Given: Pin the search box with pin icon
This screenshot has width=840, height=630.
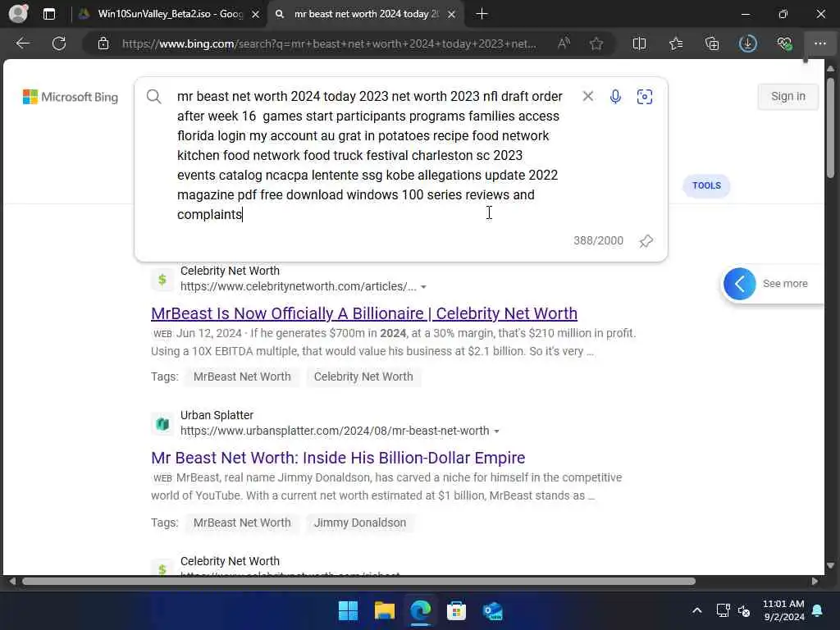Looking at the screenshot, I should click(x=646, y=241).
